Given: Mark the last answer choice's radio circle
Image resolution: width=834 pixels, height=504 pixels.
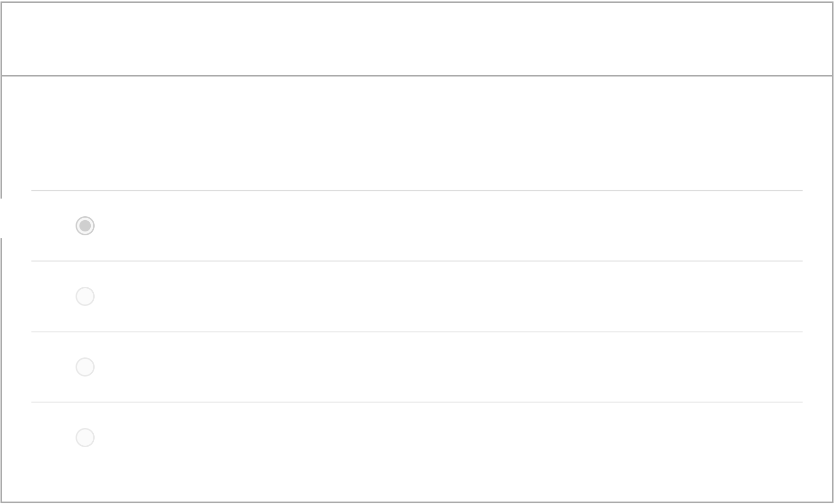Looking at the screenshot, I should click(85, 437).
